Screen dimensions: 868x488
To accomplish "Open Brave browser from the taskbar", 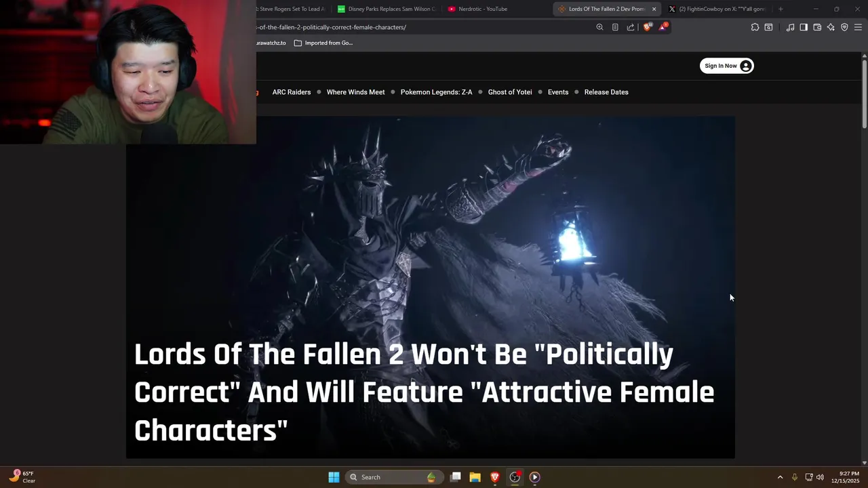I will (495, 477).
